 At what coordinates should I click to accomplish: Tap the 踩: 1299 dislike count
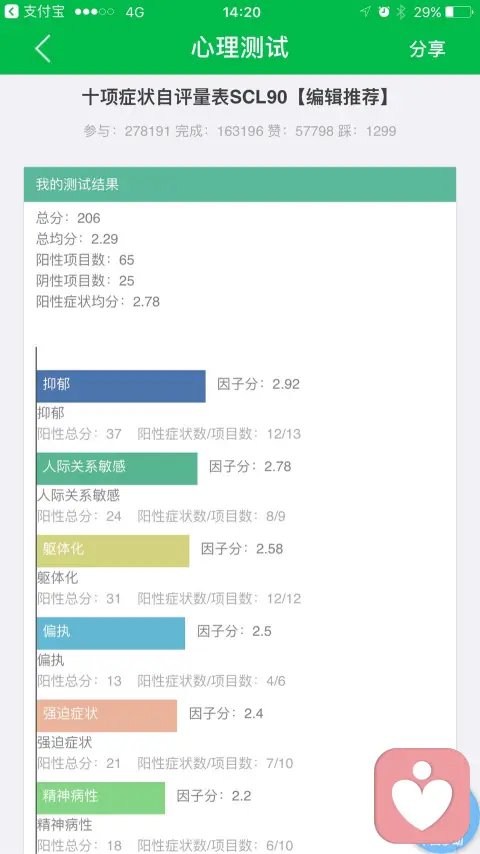(x=374, y=131)
